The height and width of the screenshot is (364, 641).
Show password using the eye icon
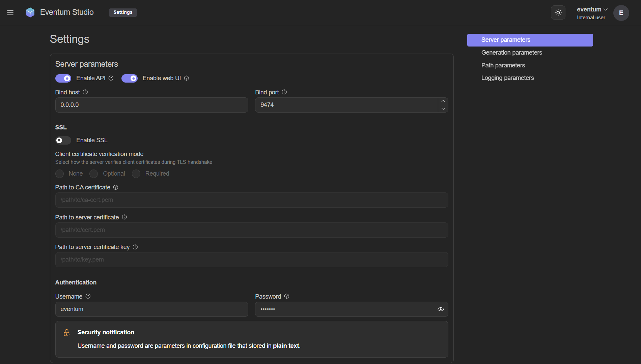(x=441, y=309)
